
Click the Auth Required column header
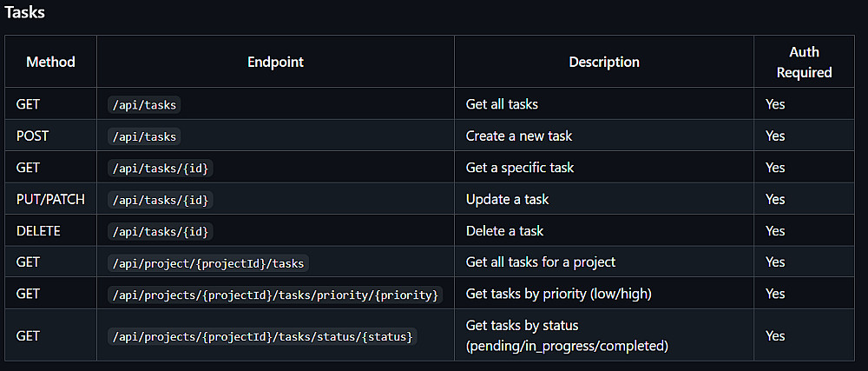pos(804,62)
